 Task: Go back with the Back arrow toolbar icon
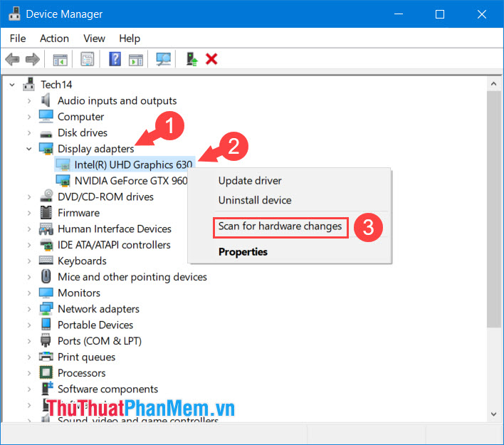(x=13, y=59)
